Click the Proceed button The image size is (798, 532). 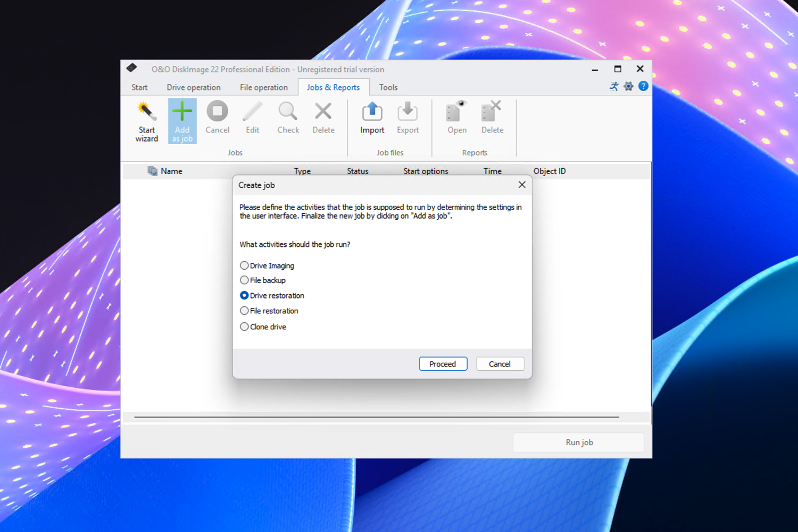(443, 364)
